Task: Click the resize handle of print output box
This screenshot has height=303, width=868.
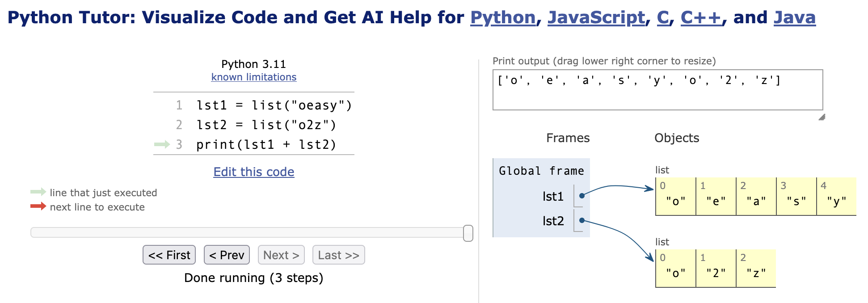Action: point(822,118)
